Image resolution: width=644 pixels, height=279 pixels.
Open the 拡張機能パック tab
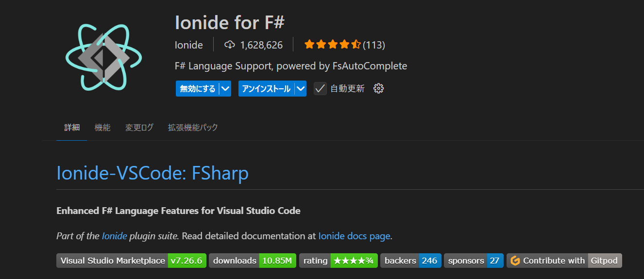pyautogui.click(x=193, y=128)
